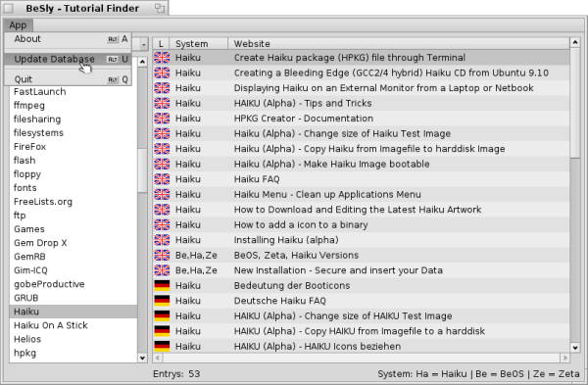
Task: Open Haiku (Alpha) - Make Haiku Image bootable
Action: tap(361, 165)
